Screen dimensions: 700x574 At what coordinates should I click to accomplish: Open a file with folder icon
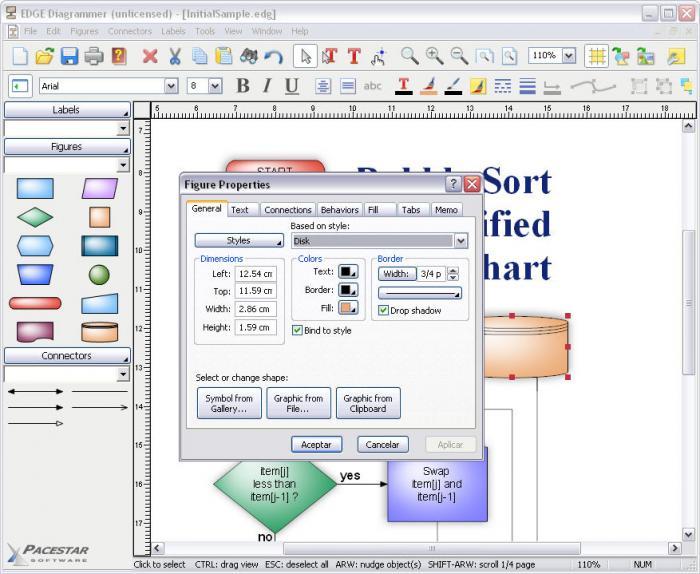pos(45,56)
